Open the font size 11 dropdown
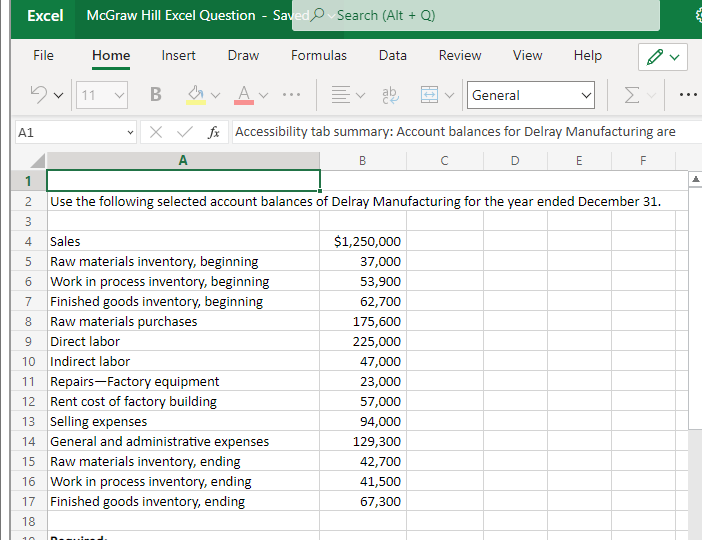This screenshot has height=540, width=702. [x=102, y=95]
